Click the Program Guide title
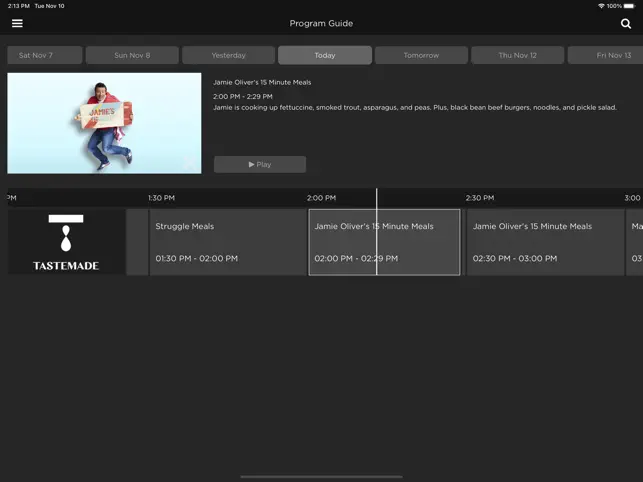Viewport: 643px width, 482px height. click(x=321, y=23)
